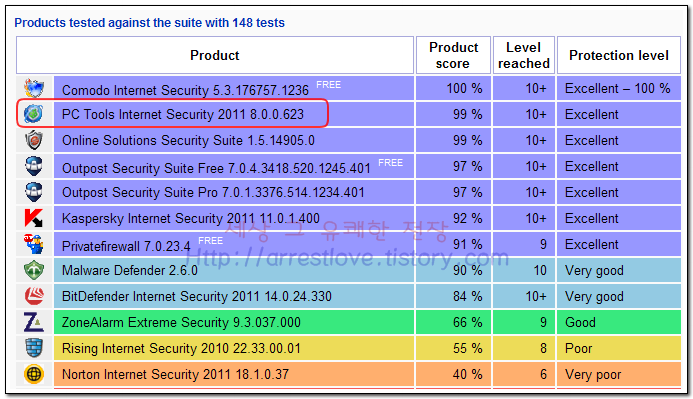Click Kaspersky's 92 % score cell
This screenshot has width=693, height=399.
click(453, 218)
